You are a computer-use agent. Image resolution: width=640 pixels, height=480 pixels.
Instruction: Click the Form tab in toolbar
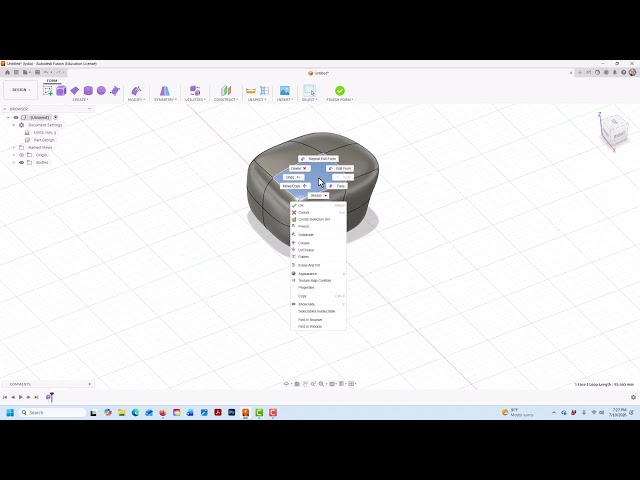coord(52,81)
